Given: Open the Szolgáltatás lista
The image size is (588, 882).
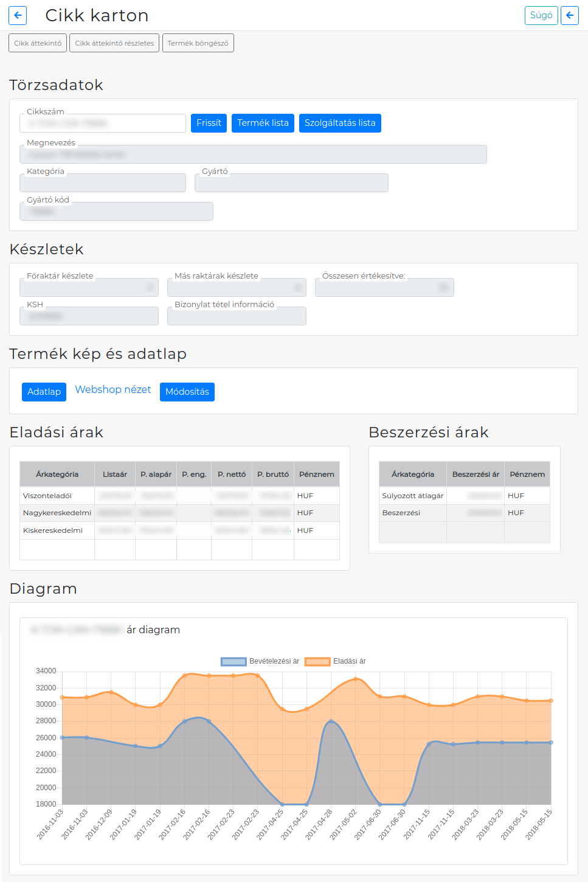Looking at the screenshot, I should [x=340, y=123].
